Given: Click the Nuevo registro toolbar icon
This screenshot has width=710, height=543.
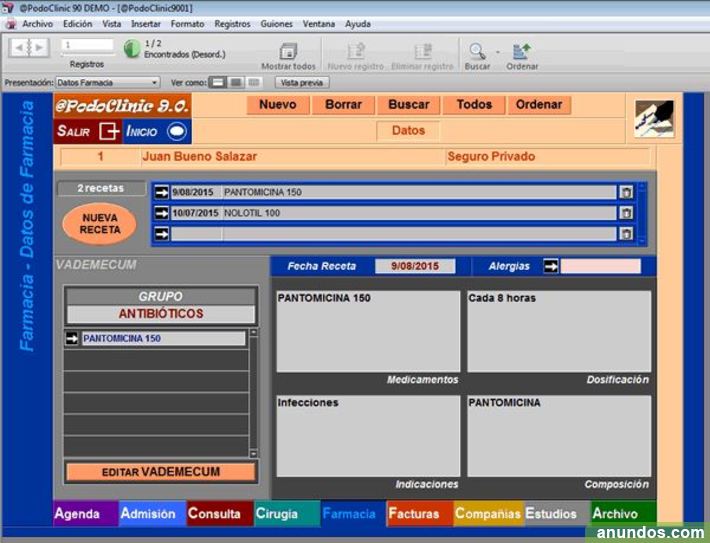Looking at the screenshot, I should click(x=356, y=51).
